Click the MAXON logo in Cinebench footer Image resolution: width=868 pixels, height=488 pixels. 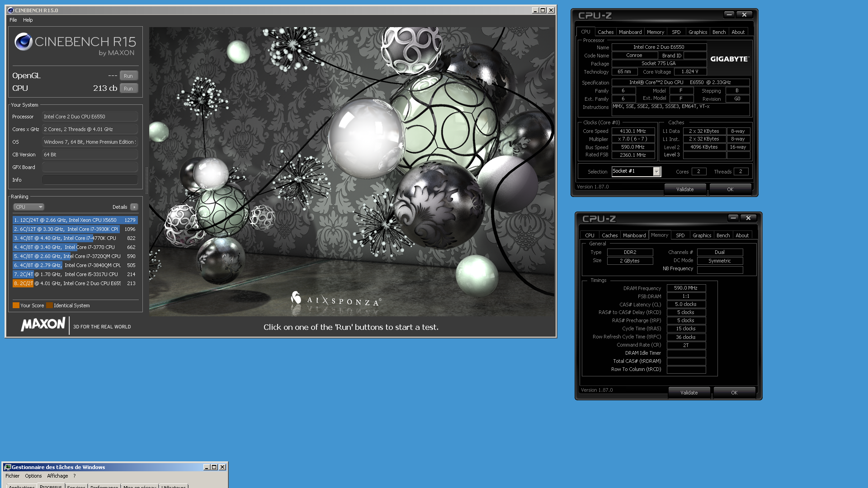click(x=43, y=324)
